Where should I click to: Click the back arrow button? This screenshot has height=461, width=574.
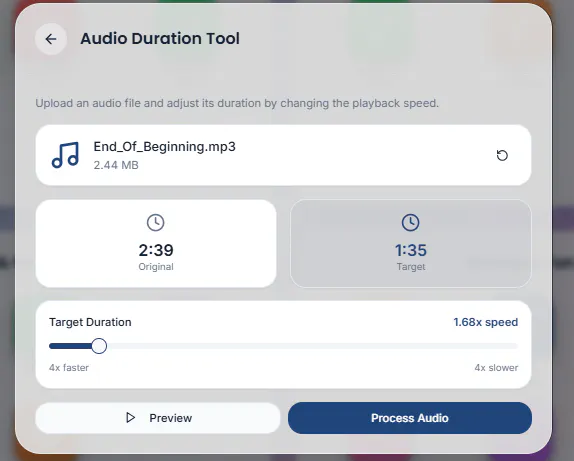51,39
